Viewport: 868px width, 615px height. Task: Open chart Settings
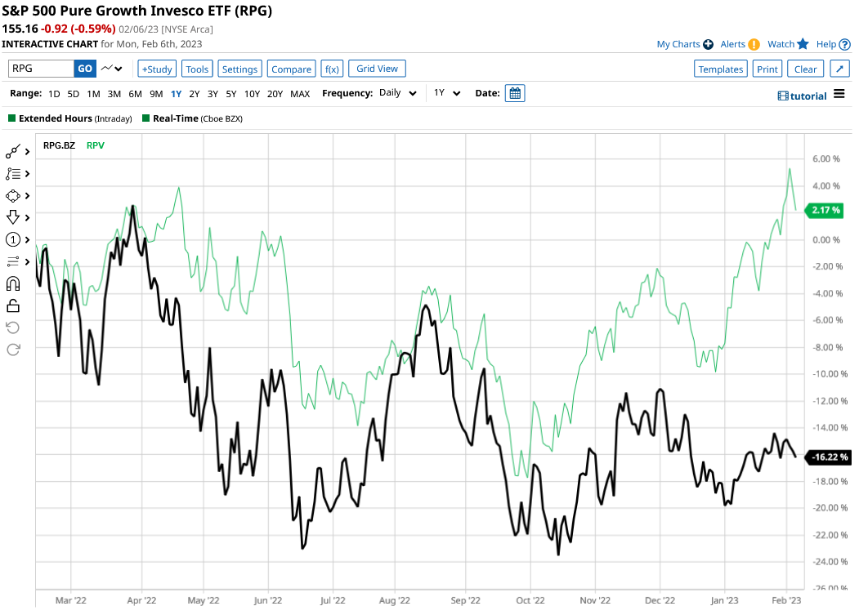tap(239, 69)
